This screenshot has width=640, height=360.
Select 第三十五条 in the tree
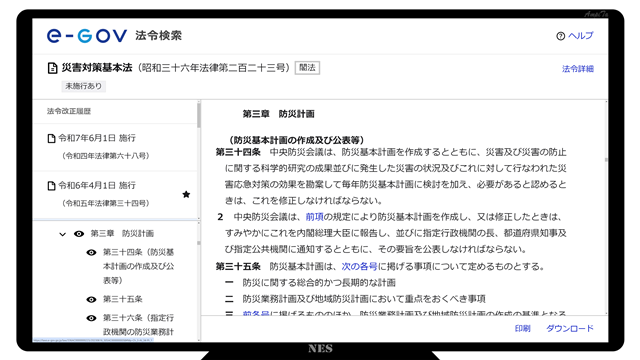[122, 299]
